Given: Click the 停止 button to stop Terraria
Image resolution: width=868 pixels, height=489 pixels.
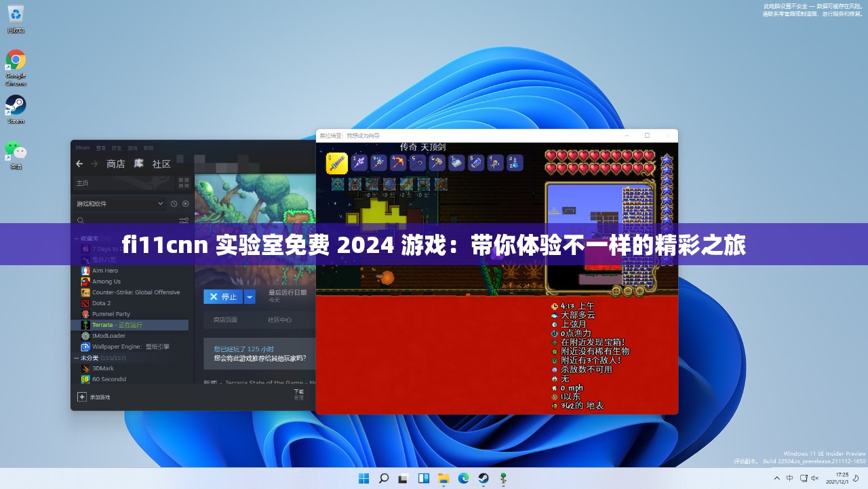Looking at the screenshot, I should click(x=224, y=296).
